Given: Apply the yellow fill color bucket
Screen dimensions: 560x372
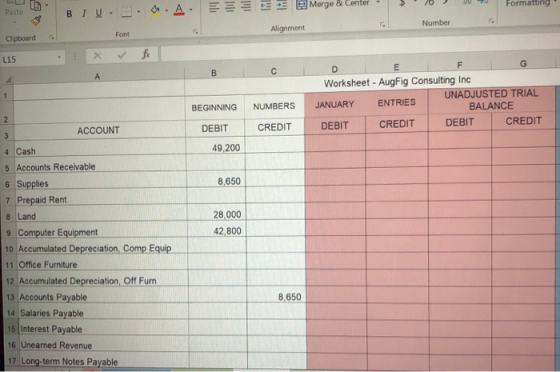Looking at the screenshot, I should point(155,11).
